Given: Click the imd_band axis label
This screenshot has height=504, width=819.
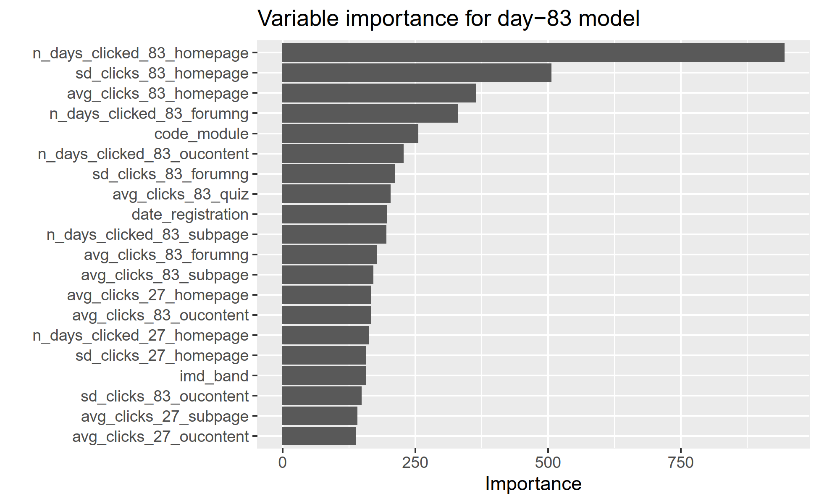Looking at the screenshot, I should point(214,376).
